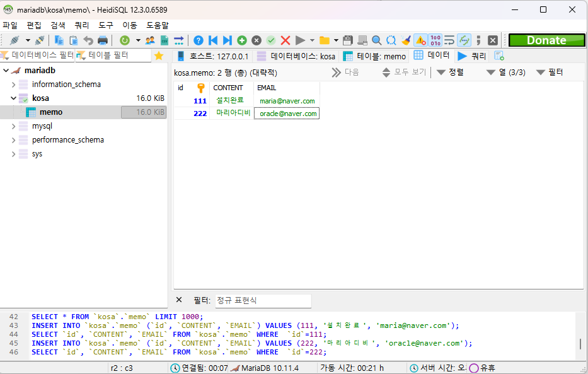This screenshot has height=374, width=588.
Task: Open the connection dropdown arrow beside plug icon
Action: click(28, 40)
